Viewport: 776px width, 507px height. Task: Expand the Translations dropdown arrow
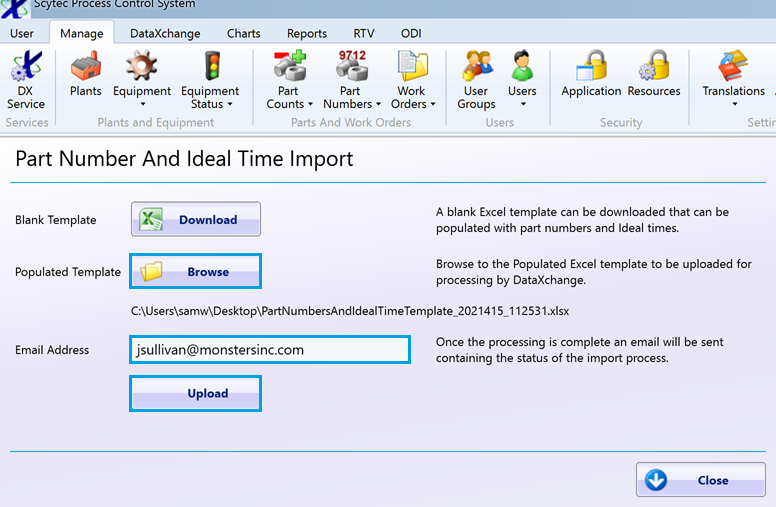click(734, 104)
